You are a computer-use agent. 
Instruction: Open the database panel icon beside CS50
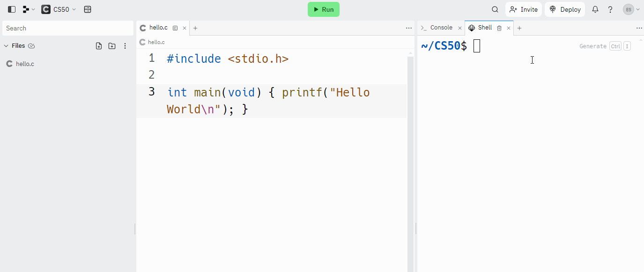click(88, 9)
